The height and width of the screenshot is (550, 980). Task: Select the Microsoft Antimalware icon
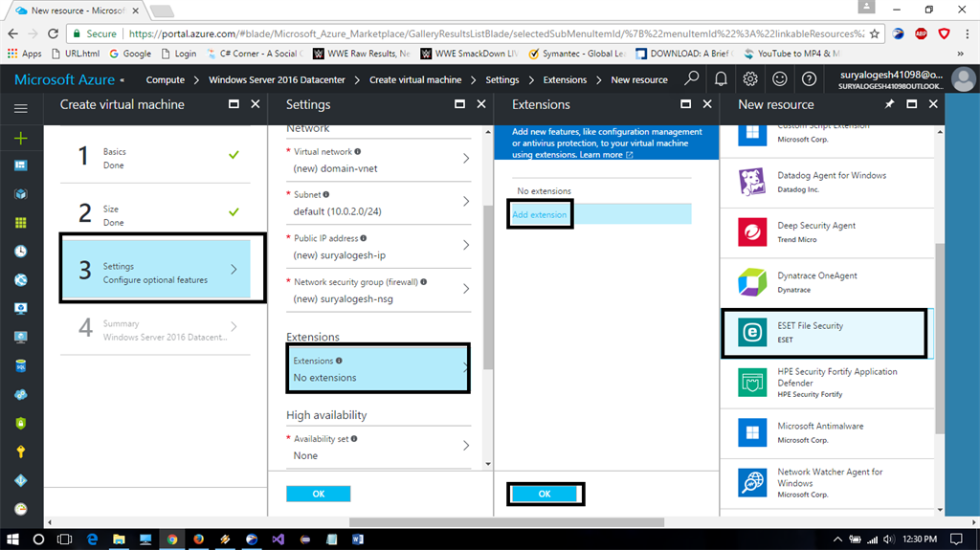pos(752,432)
